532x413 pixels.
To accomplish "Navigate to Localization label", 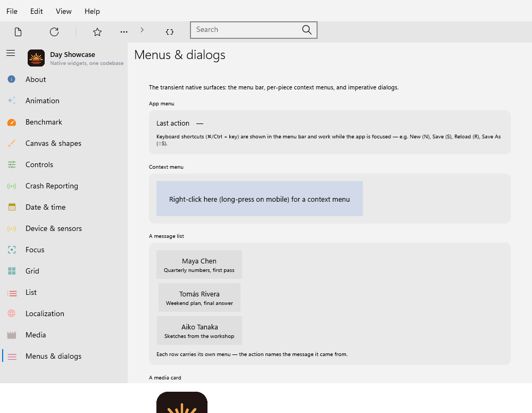I will 45,313.
